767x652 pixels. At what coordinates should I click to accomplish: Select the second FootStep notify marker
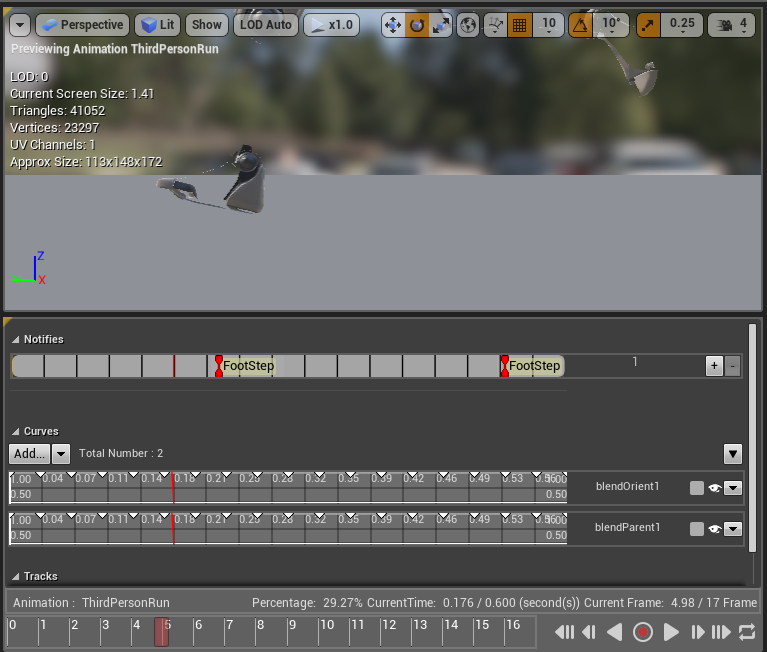(504, 366)
